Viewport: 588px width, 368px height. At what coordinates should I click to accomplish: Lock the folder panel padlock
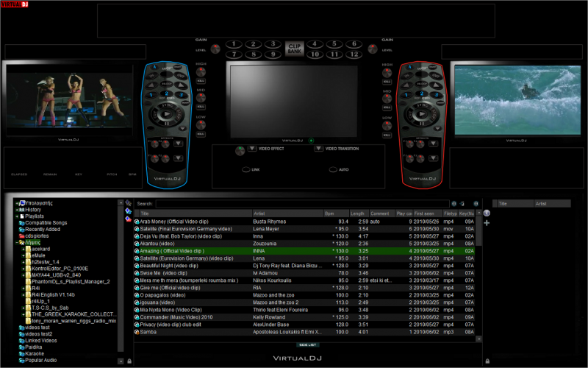pyautogui.click(x=129, y=361)
